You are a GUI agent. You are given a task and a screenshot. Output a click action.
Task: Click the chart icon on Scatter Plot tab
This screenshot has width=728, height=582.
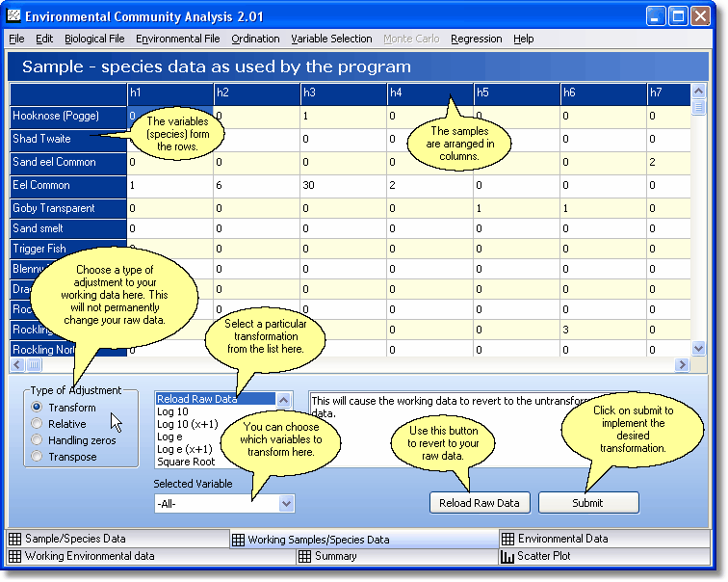(x=507, y=556)
